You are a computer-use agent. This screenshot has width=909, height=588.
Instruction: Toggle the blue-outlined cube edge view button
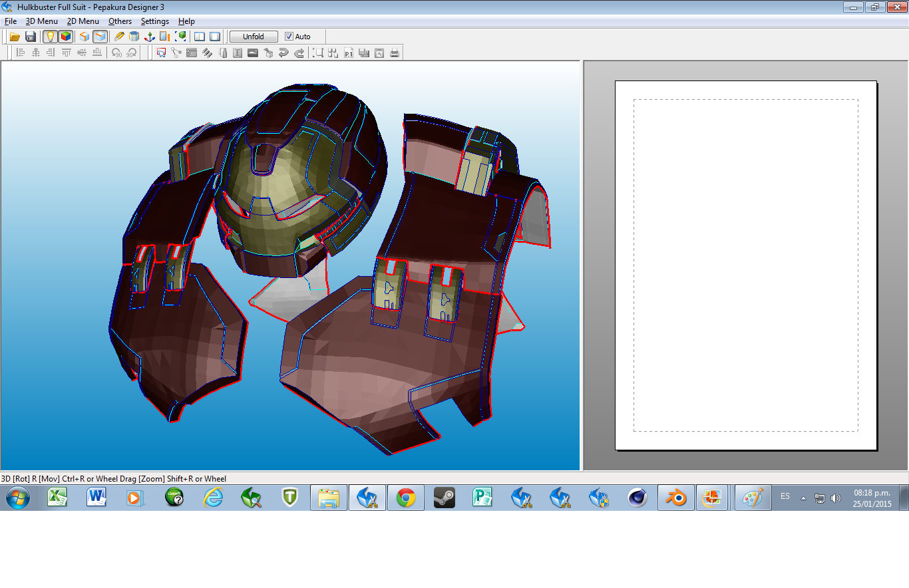pyautogui.click(x=100, y=37)
